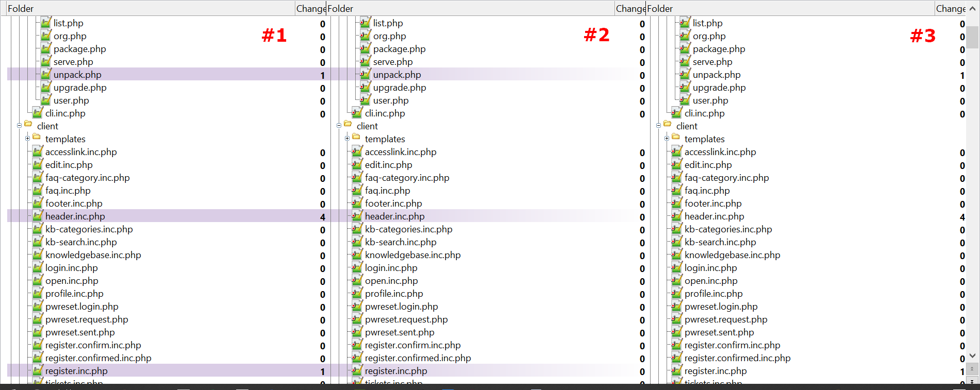Image resolution: width=980 pixels, height=390 pixels.
Task: Click cli.inc.php file icon in panel #3
Action: pos(677,113)
